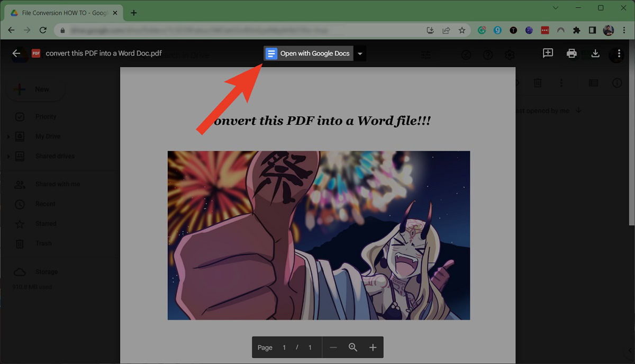The width and height of the screenshot is (635, 364).
Task: Open the black 'T' extension icon
Action: click(513, 30)
